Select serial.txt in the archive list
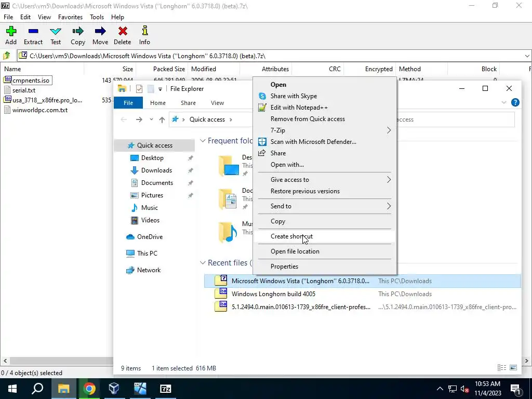Image resolution: width=532 pixels, height=399 pixels. [24, 90]
